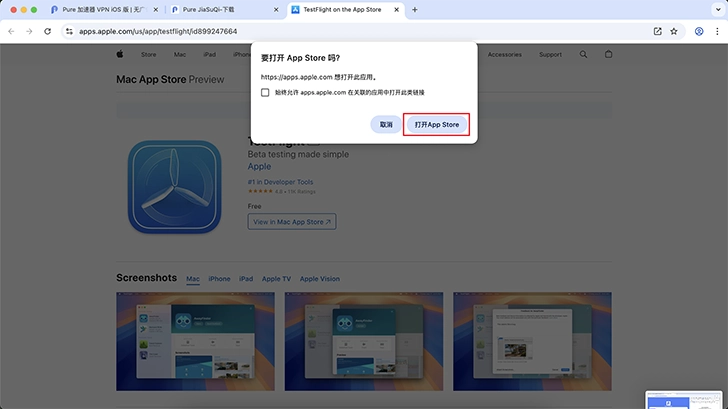This screenshot has height=409, width=728.
Task: Open iPad in Apple nav
Action: [209, 54]
